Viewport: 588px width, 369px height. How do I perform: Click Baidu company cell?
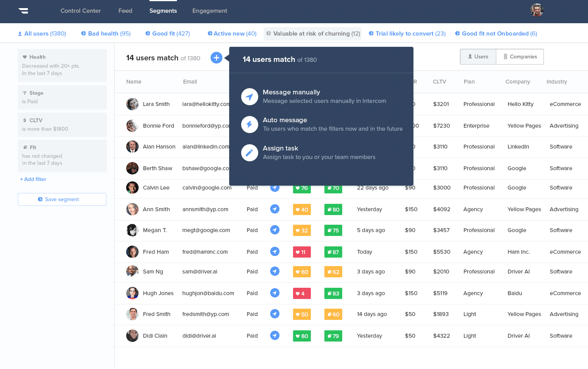click(515, 293)
